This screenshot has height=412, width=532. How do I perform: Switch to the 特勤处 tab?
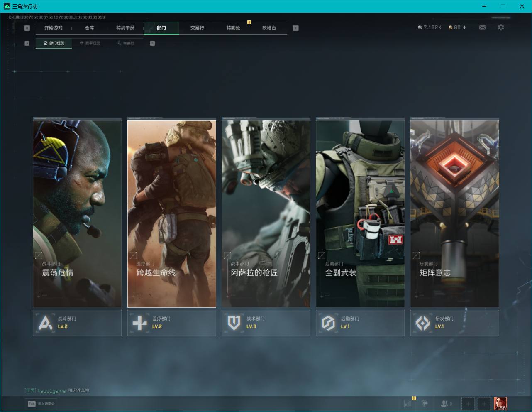pos(233,28)
